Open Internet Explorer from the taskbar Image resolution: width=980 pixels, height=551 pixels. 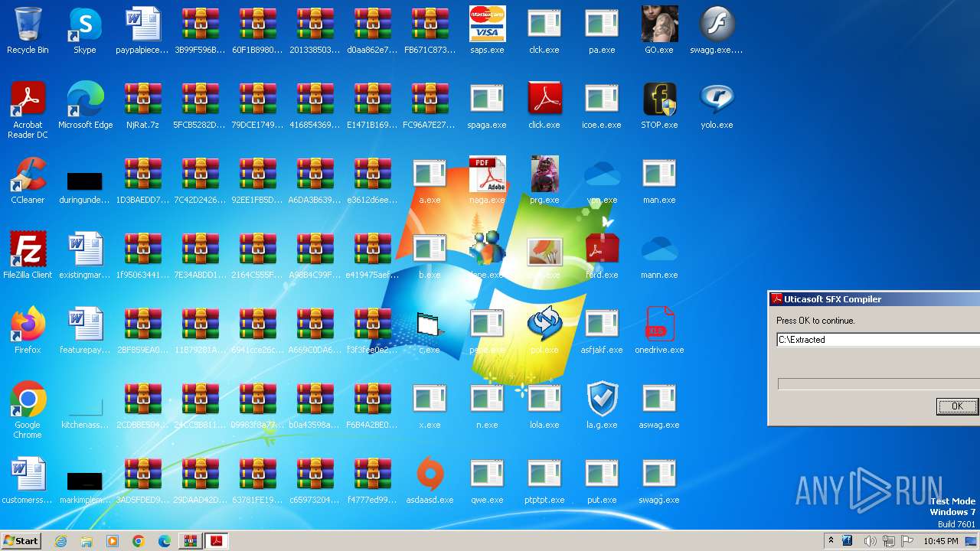tap(61, 541)
